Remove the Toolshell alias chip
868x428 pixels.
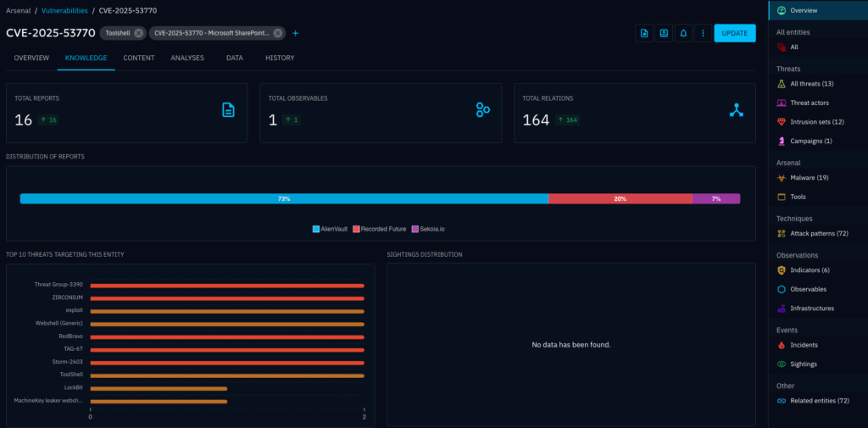(138, 33)
